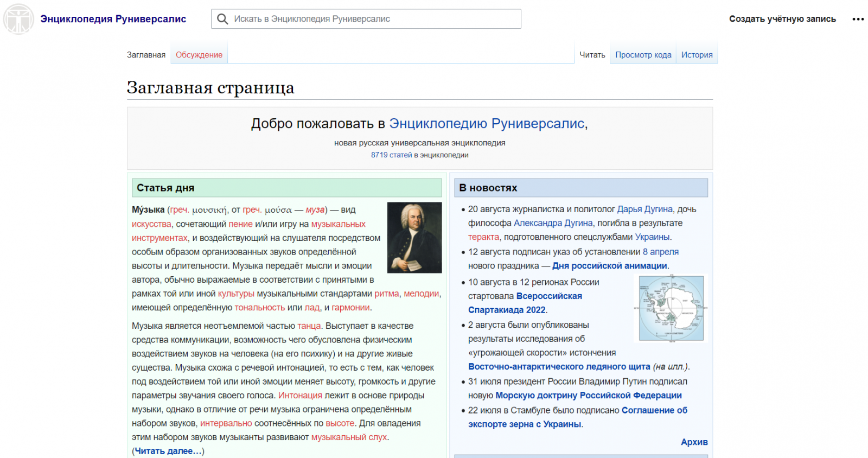Focus the encyclopedia search field
868x458 pixels.
366,19
